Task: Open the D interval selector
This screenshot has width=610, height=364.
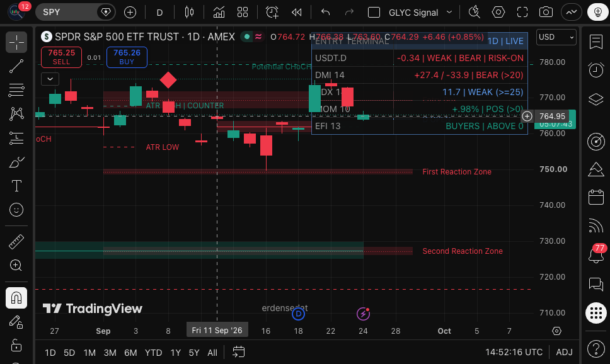Action: (159, 13)
